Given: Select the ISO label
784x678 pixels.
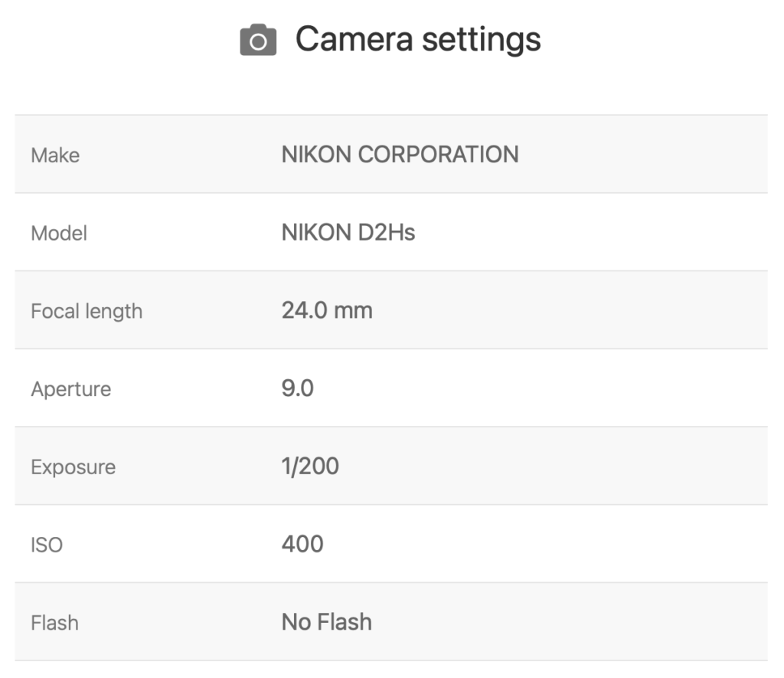Looking at the screenshot, I should [x=47, y=545].
